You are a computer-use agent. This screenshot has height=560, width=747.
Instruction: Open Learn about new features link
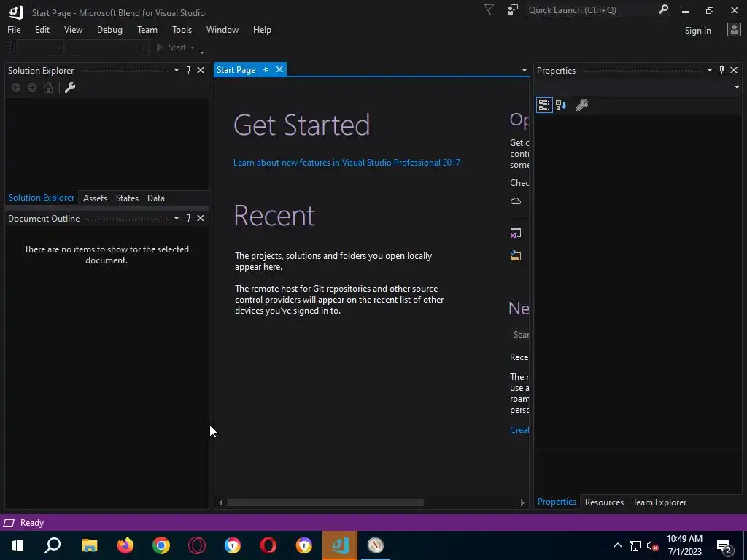[x=347, y=163]
